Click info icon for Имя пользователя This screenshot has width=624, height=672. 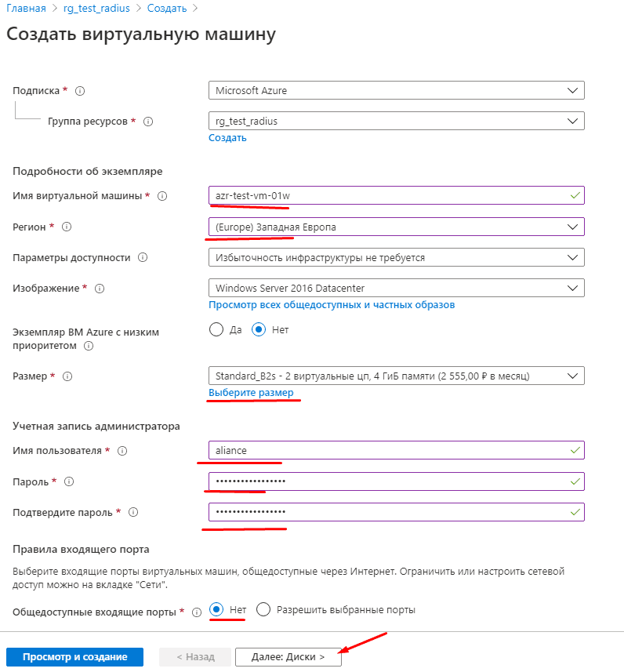pos(122,451)
